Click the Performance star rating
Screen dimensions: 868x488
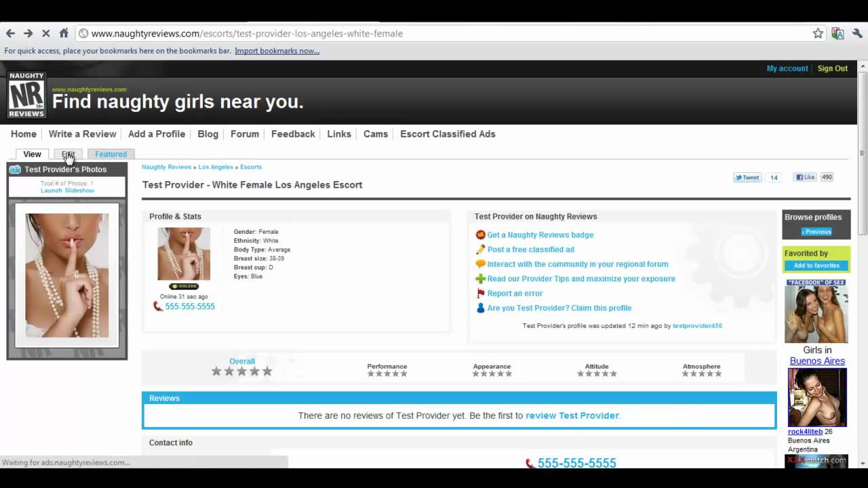tap(387, 373)
